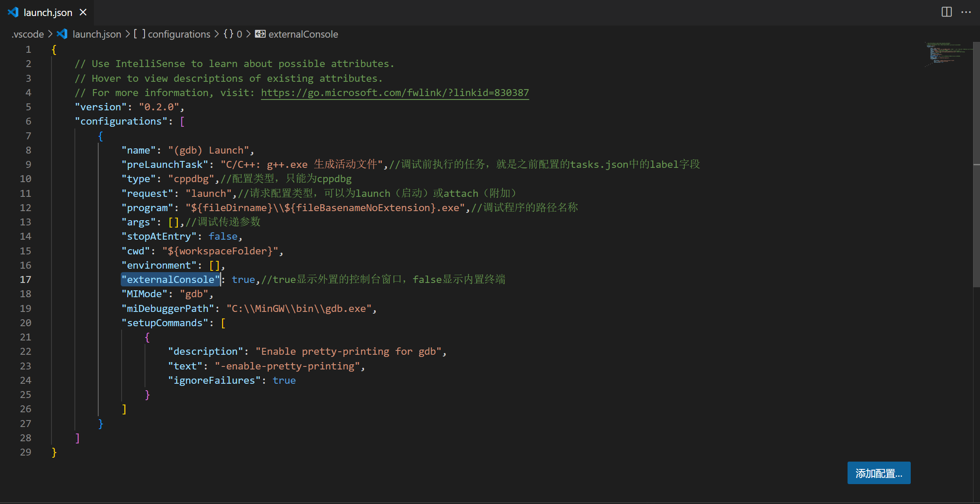
Task: Click the file icon beside launch.json breadcrumb
Action: pos(62,34)
